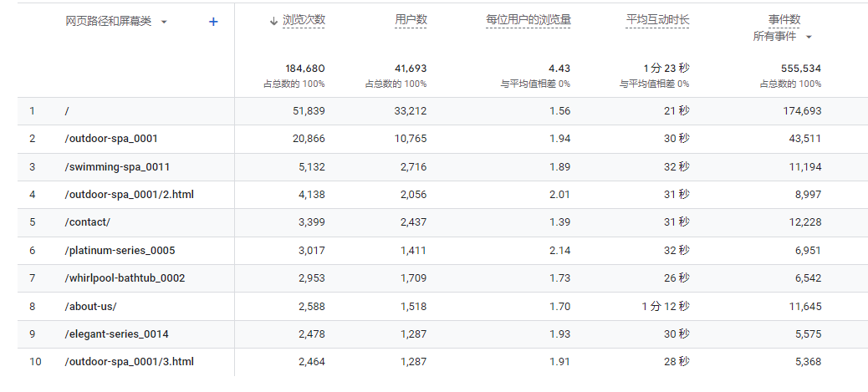Viewport: 868px width, 392px height.
Task: Click engagement time cell 26 秒
Action: (677, 278)
